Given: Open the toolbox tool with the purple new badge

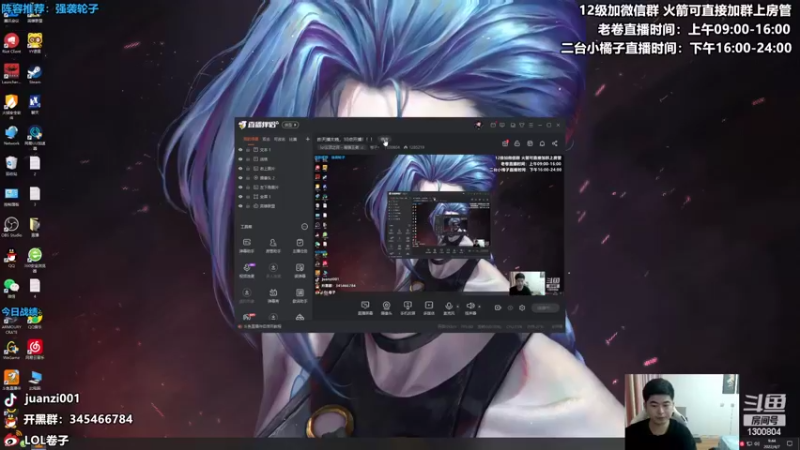Looking at the screenshot, I should (x=246, y=270).
